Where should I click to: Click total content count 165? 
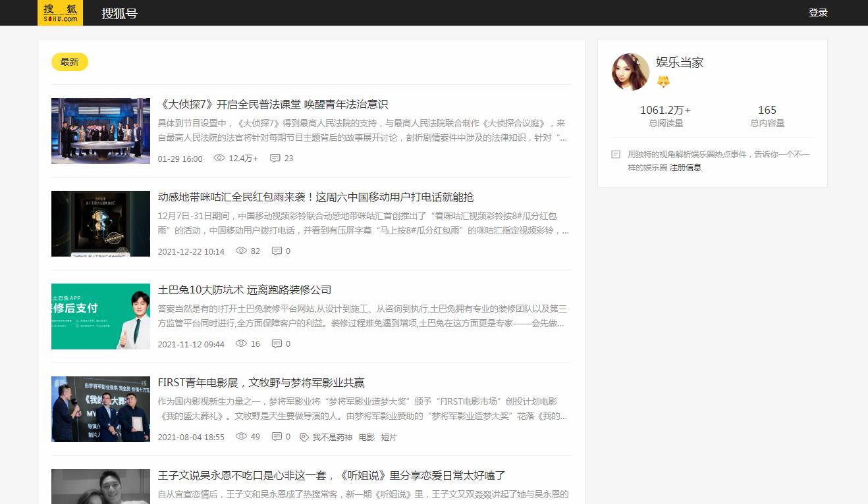point(767,110)
